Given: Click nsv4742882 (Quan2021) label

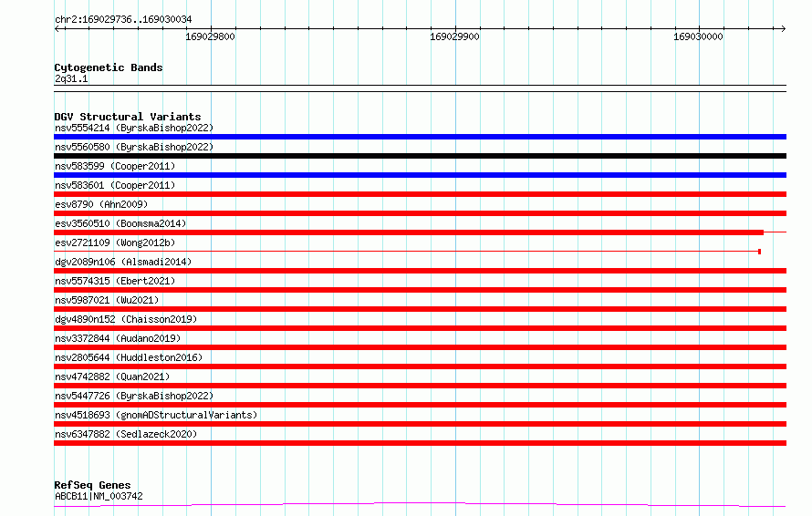Looking at the screenshot, I should click(112, 377).
